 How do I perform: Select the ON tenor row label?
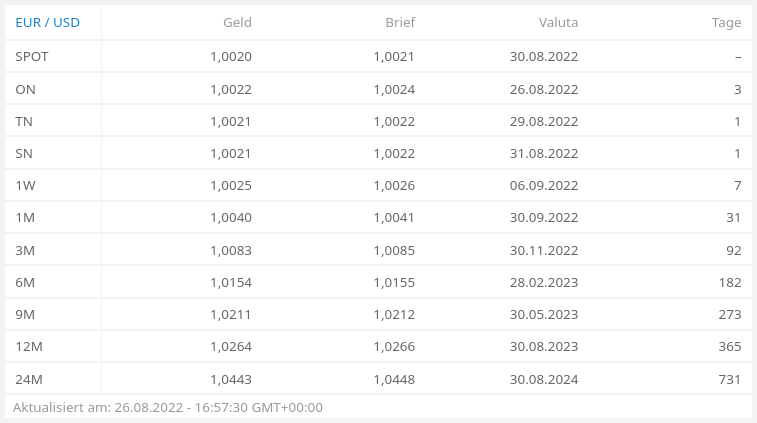(26, 89)
